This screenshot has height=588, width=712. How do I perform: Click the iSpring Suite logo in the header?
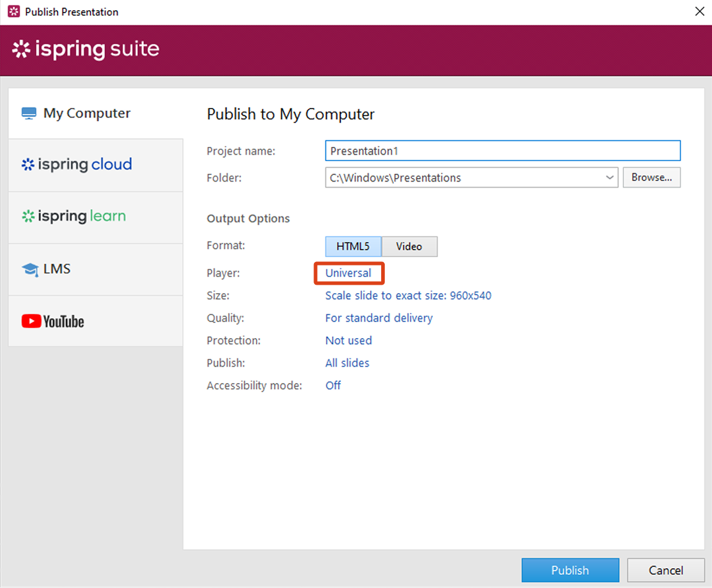pyautogui.click(x=85, y=50)
